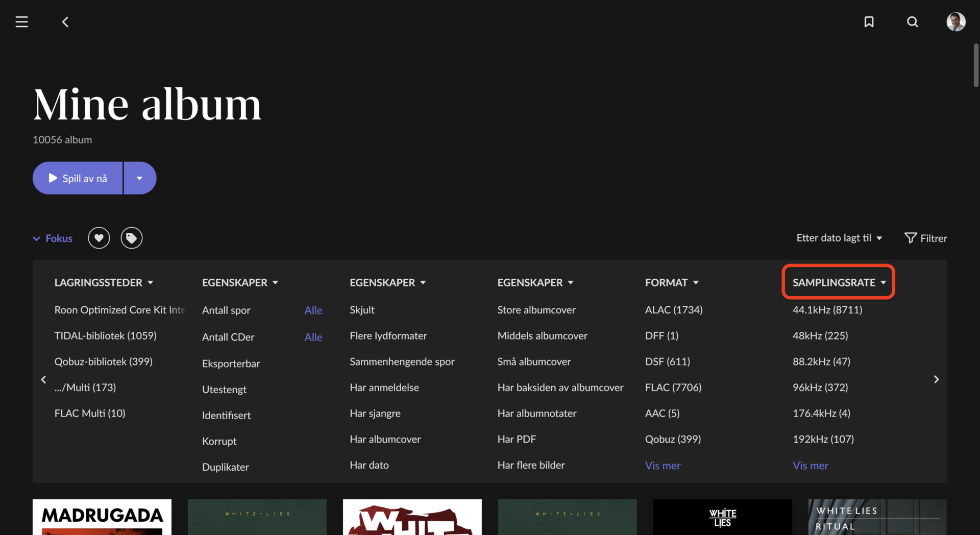The height and width of the screenshot is (535, 980).
Task: Select Har albumcover property
Action: coord(385,439)
